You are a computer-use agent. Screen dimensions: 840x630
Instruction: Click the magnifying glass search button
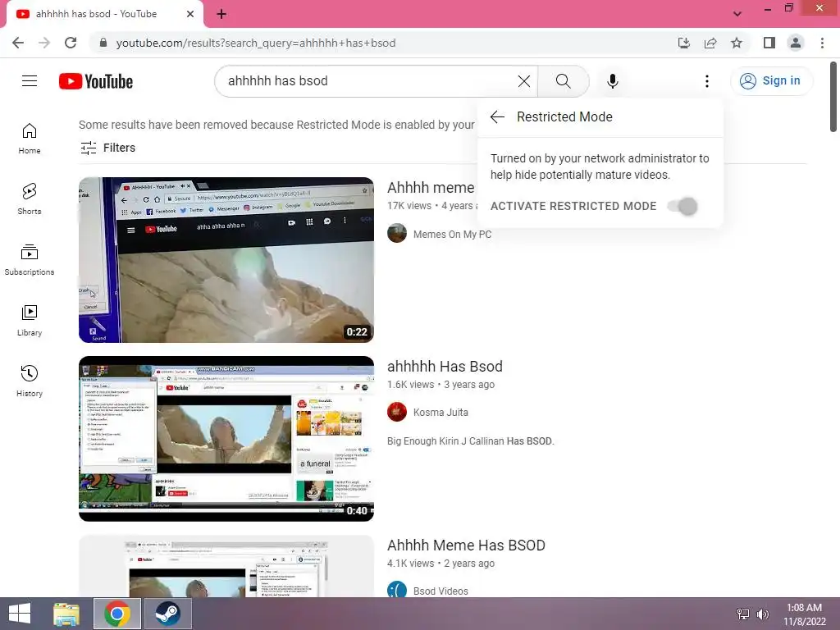[563, 81]
